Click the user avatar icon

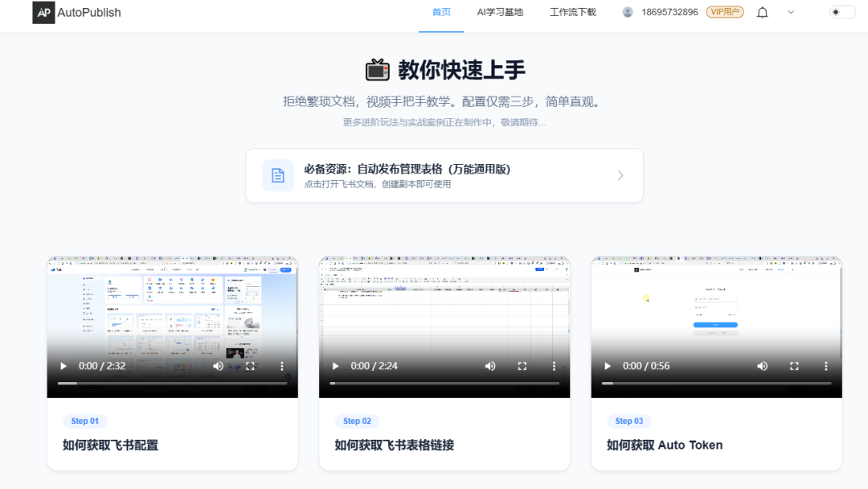coord(627,12)
